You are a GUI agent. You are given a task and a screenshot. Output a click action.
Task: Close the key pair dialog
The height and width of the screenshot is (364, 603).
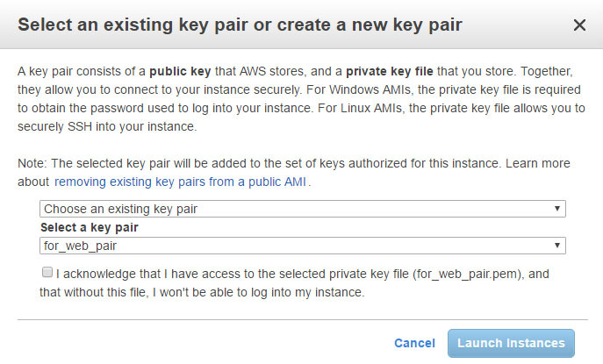click(579, 25)
